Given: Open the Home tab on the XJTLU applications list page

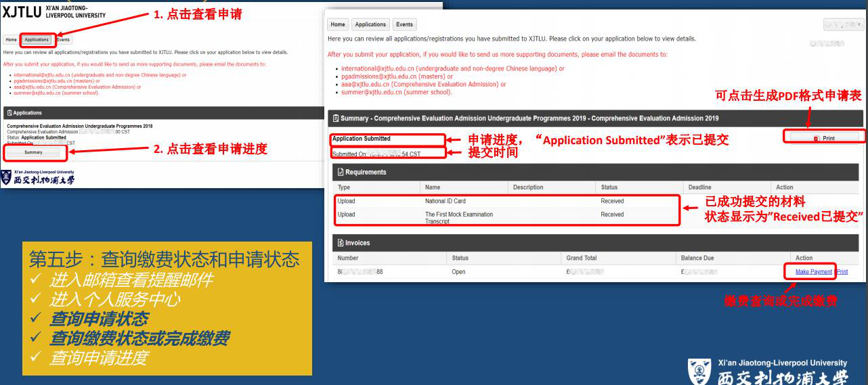Looking at the screenshot, I should click(11, 40).
